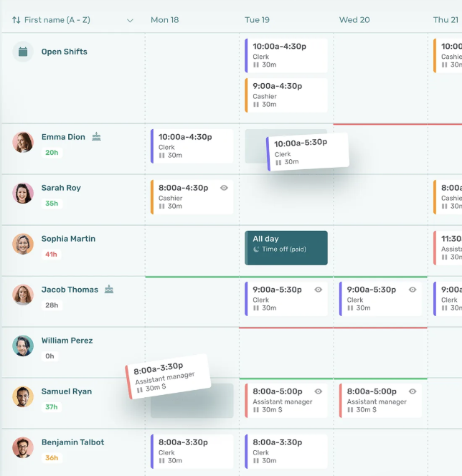Open the Open Shifts 10:00a-4:30p Clerk shift

pos(286,55)
